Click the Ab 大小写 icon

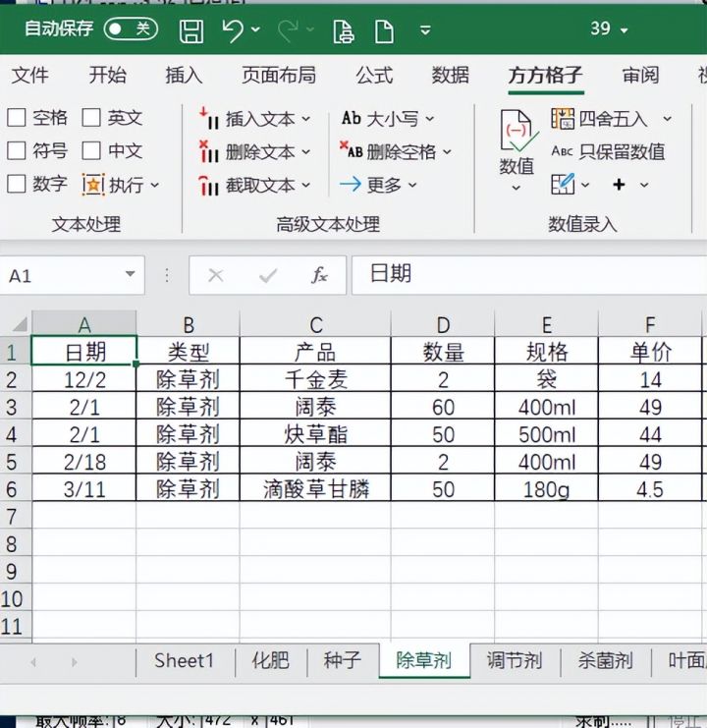tap(352, 118)
